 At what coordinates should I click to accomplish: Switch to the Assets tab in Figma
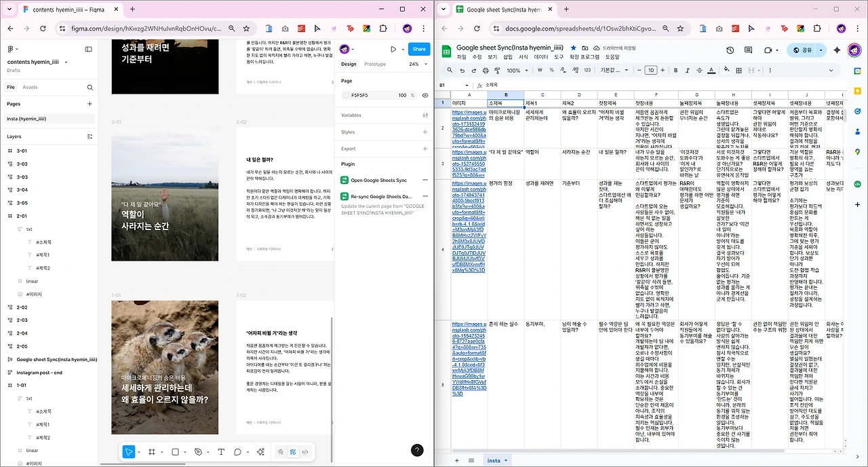[31, 88]
